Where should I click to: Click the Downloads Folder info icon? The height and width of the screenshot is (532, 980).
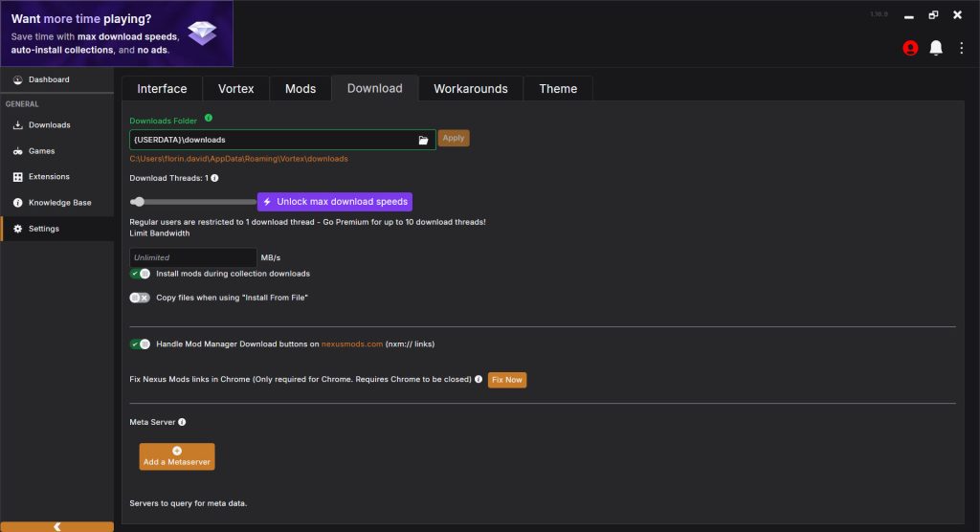[209, 118]
